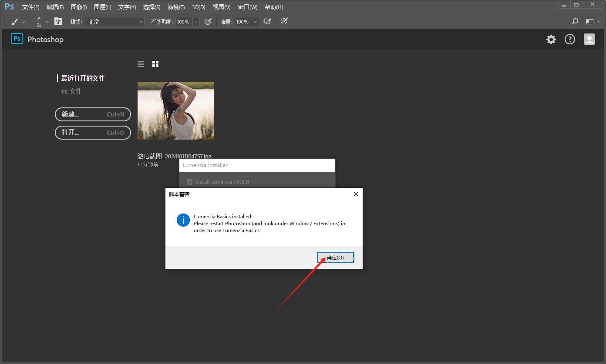Open the 图层(L) menu
The width and height of the screenshot is (606, 364).
click(x=102, y=7)
